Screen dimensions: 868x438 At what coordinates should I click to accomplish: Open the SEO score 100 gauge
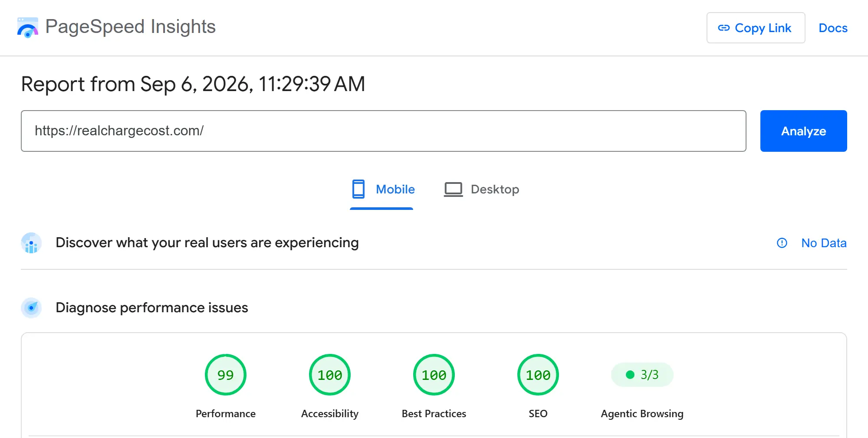pos(538,375)
